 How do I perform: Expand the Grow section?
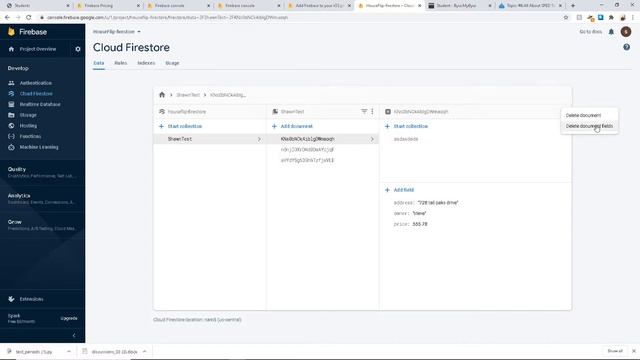coord(42,225)
